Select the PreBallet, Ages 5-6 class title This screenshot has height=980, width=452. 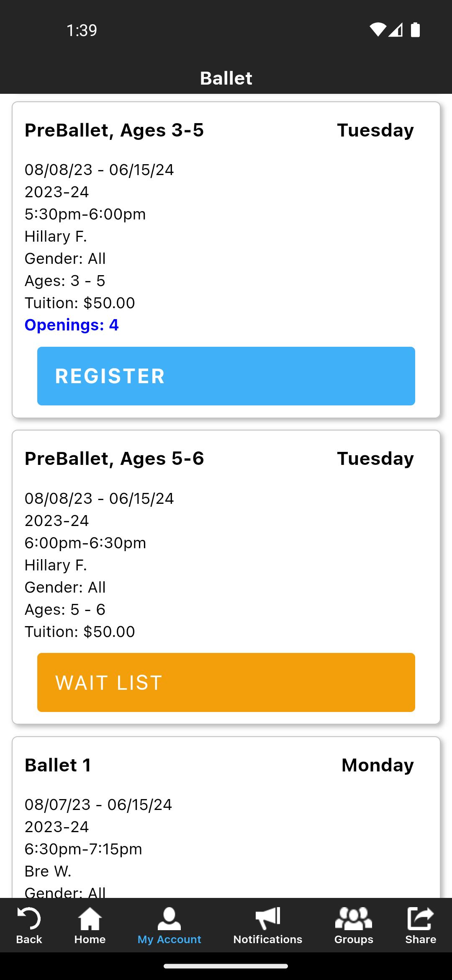[x=114, y=459]
